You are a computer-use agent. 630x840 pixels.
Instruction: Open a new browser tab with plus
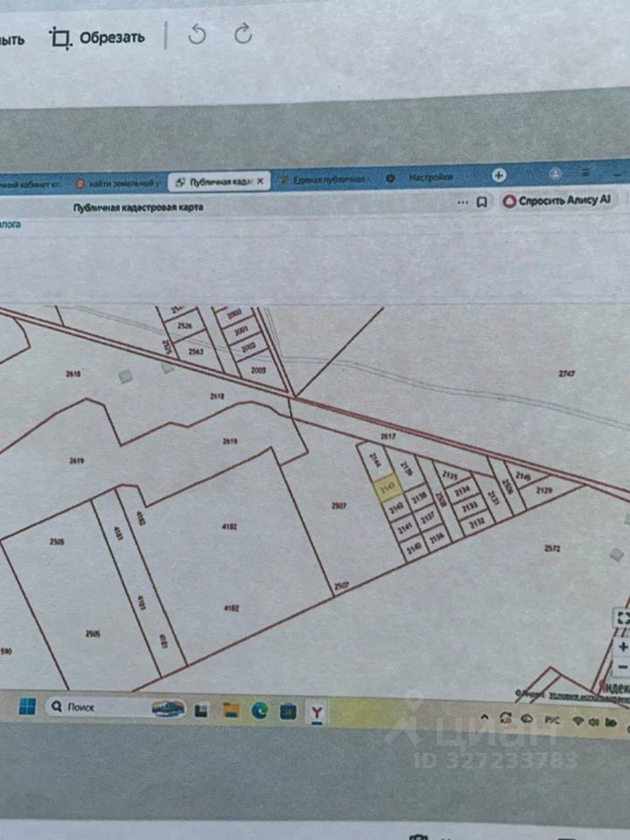click(499, 175)
